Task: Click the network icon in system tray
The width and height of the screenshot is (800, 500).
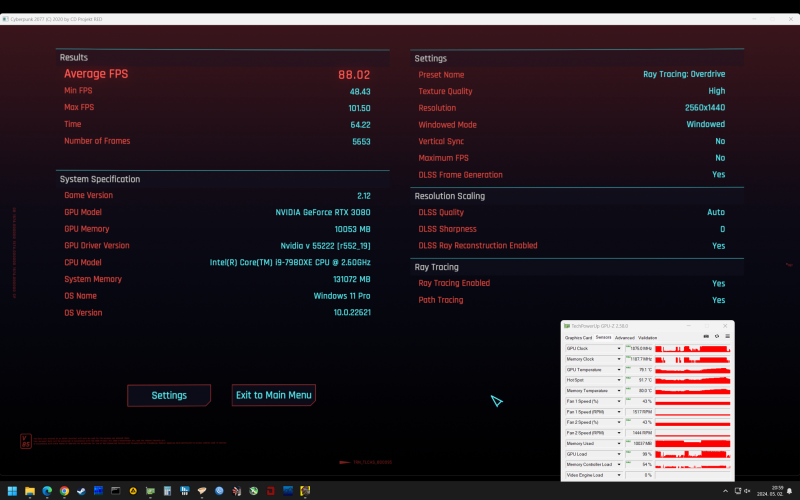Action: point(738,491)
